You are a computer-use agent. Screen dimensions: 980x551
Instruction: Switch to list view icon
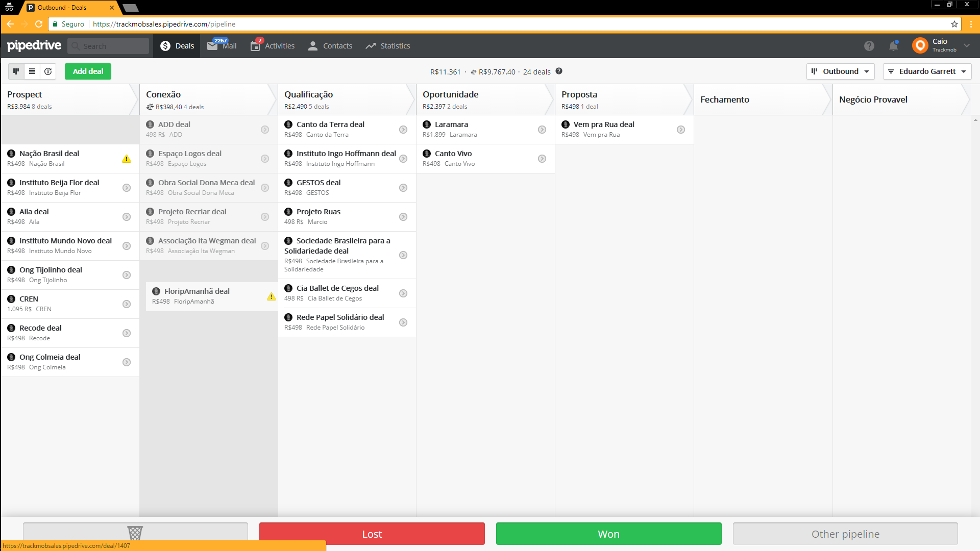click(32, 71)
